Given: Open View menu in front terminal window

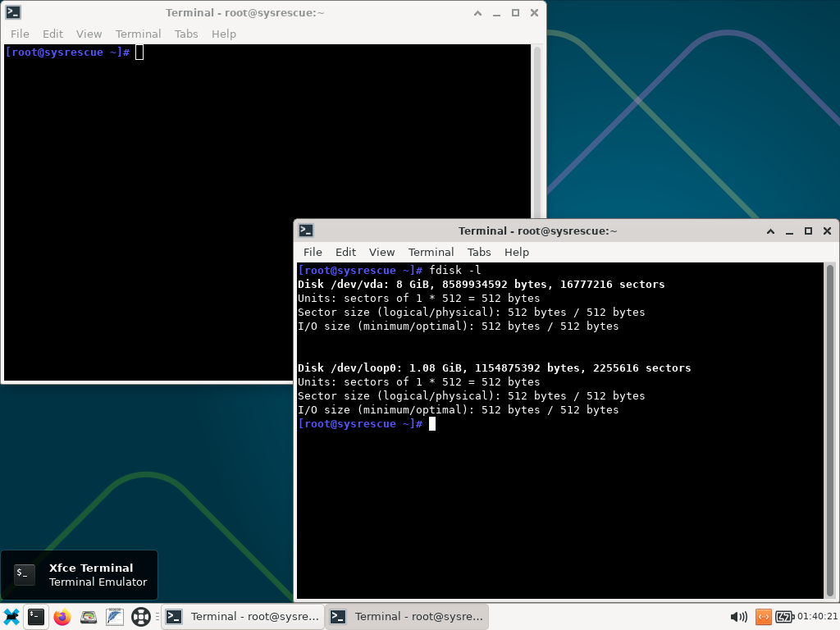Looking at the screenshot, I should click(381, 252).
